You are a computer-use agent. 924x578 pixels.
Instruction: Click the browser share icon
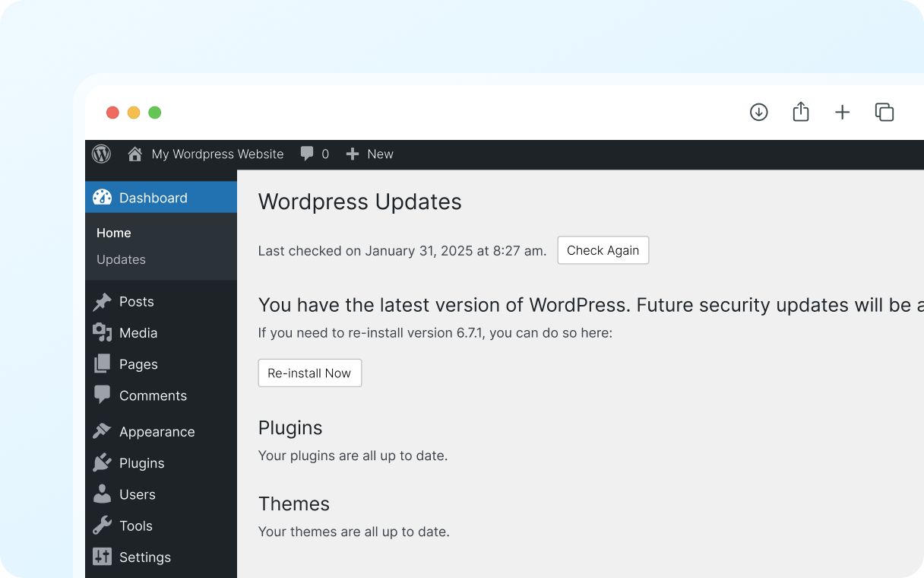(x=801, y=112)
